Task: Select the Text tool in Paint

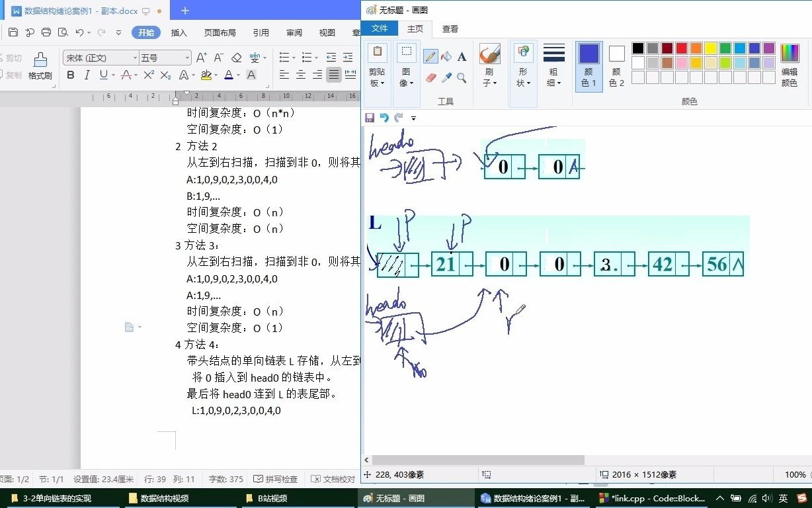Action: click(x=461, y=56)
